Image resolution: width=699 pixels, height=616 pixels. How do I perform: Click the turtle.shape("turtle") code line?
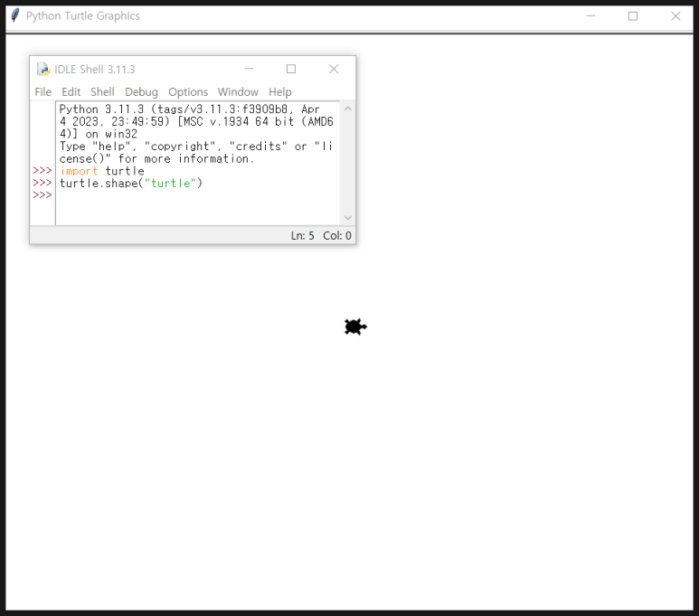[x=131, y=183]
